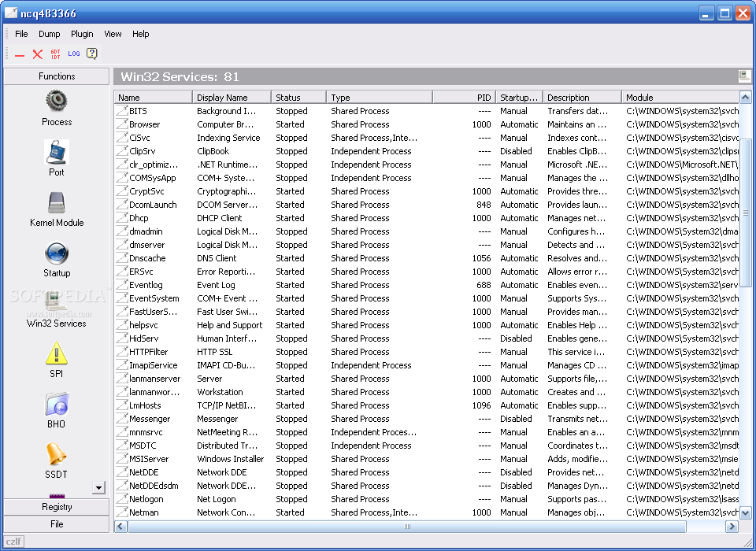Image resolution: width=756 pixels, height=551 pixels.
Task: Select the MSIServer service row
Action: click(427, 459)
